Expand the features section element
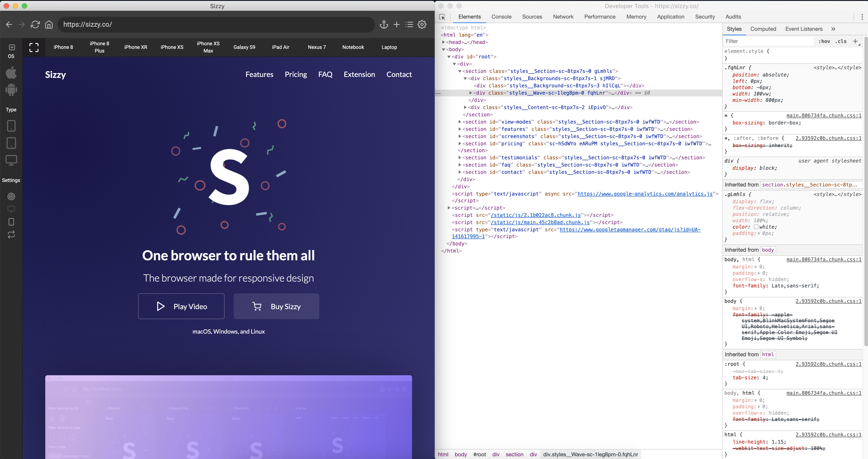 tap(460, 129)
